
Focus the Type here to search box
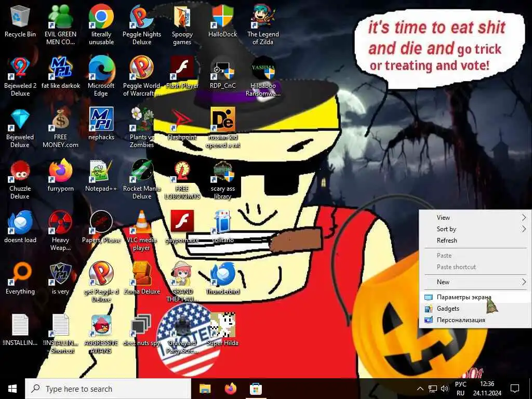click(x=108, y=389)
